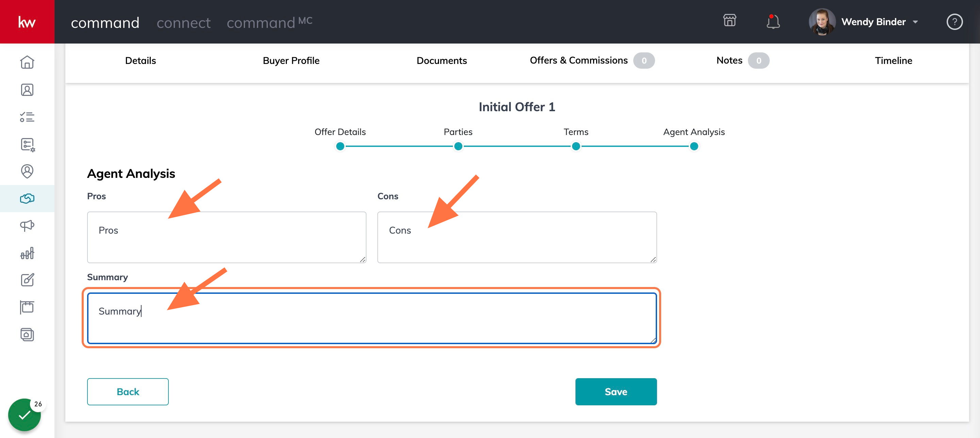Open the stacked-window icon at the sidebar bottom
Image resolution: width=980 pixels, height=438 pixels.
[27, 334]
